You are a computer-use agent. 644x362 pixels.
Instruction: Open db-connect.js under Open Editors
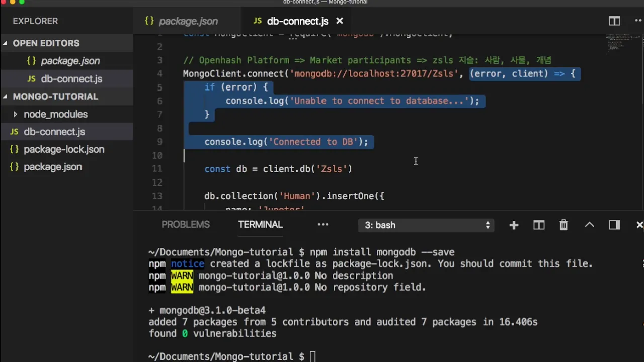point(71,79)
